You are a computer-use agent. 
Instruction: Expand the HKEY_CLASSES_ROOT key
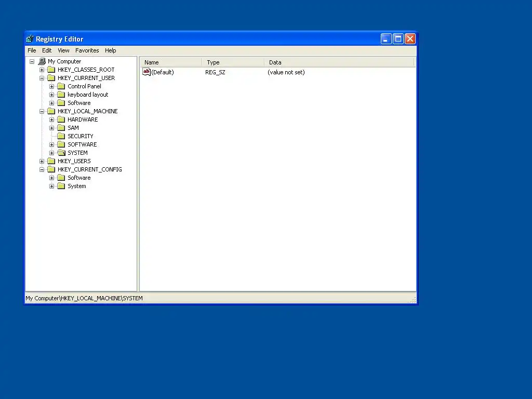(x=42, y=70)
